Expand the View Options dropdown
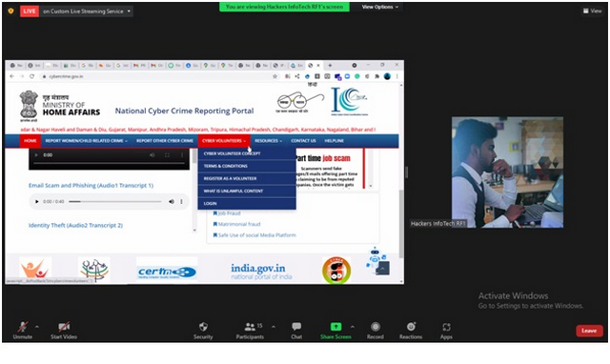 380,7
